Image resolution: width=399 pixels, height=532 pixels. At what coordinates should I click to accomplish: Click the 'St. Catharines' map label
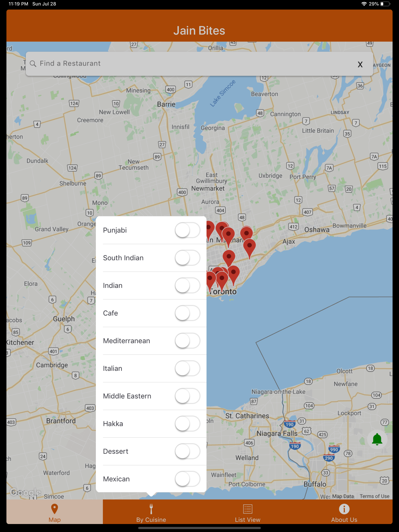(247, 416)
